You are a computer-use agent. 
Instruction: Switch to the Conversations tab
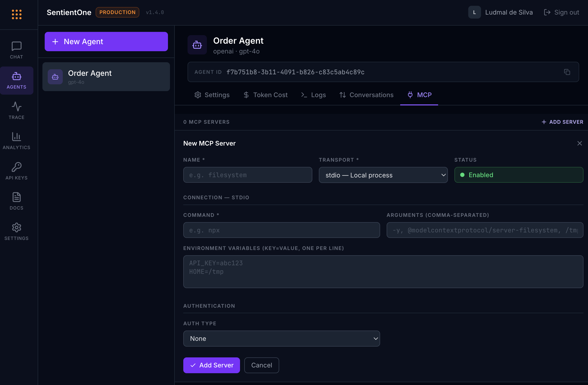366,95
